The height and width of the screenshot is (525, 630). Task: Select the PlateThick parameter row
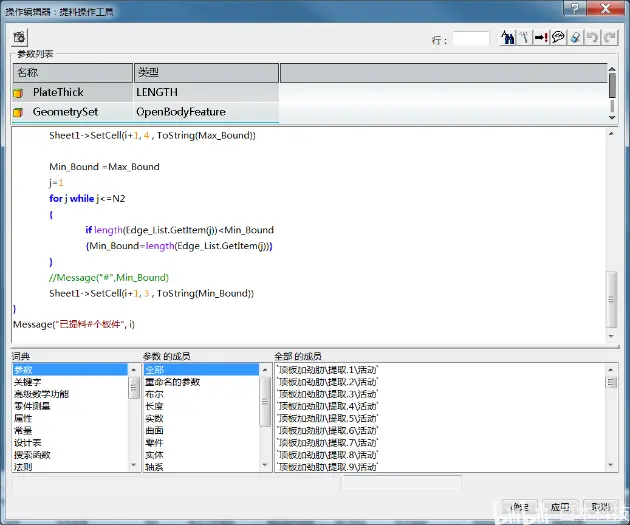pos(145,92)
